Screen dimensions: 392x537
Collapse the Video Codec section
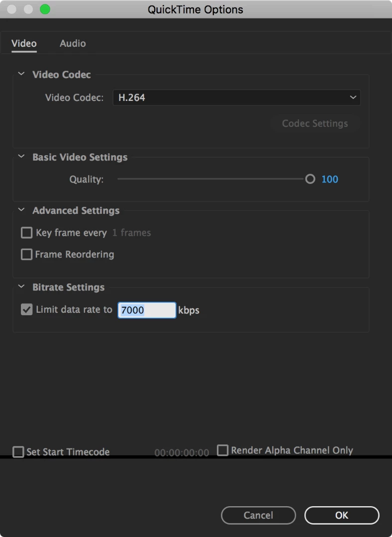[x=21, y=74]
